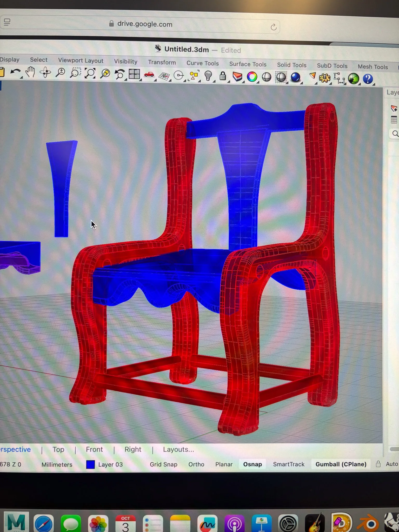Click the Zoom Extents icon
The height and width of the screenshot is (532, 399).
[90, 73]
